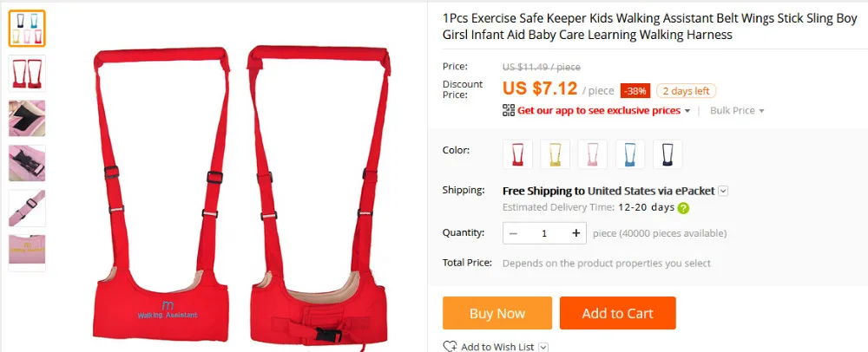Select the yellow harness color option
Screen dimensions: 868x352
pyautogui.click(x=556, y=154)
